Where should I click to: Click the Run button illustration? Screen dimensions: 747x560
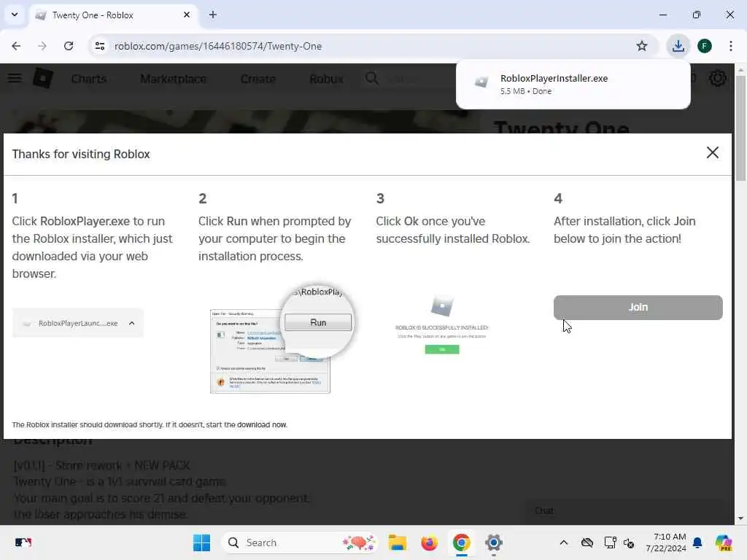tap(318, 322)
